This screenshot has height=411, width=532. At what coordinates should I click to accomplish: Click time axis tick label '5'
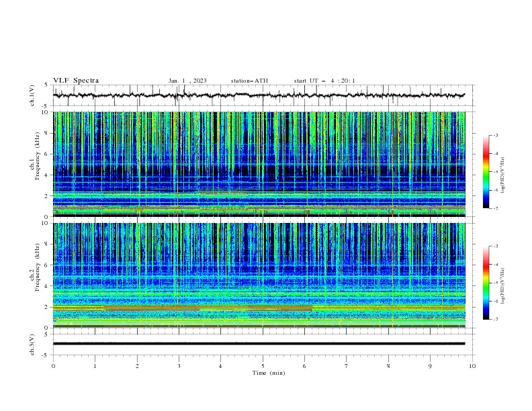tap(263, 366)
